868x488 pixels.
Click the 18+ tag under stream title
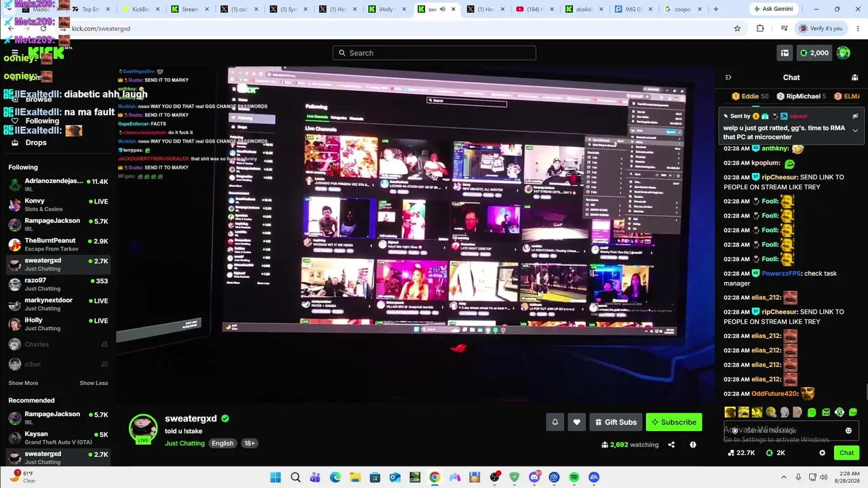[250, 443]
